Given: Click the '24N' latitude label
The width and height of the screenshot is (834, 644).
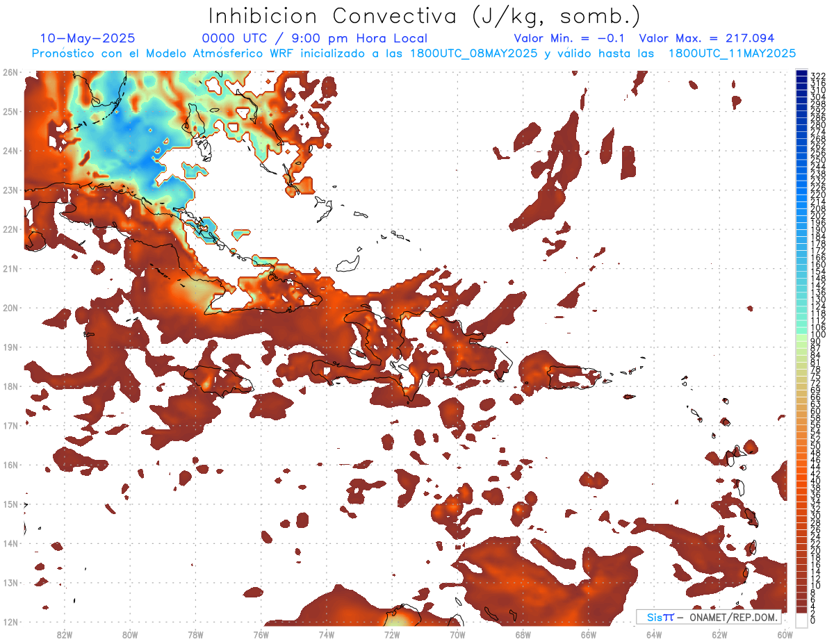Looking at the screenshot, I should tap(10, 151).
